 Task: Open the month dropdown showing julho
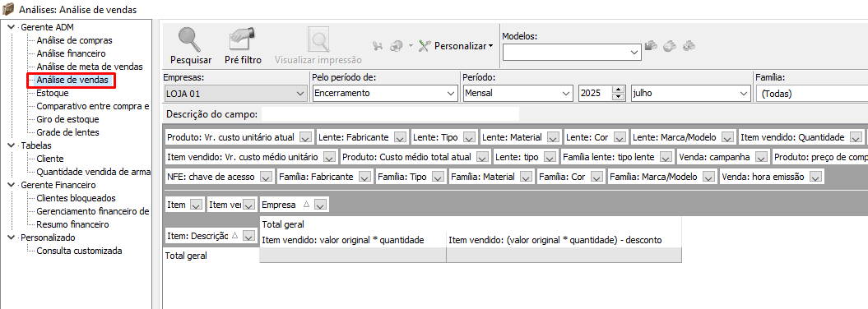coord(690,94)
